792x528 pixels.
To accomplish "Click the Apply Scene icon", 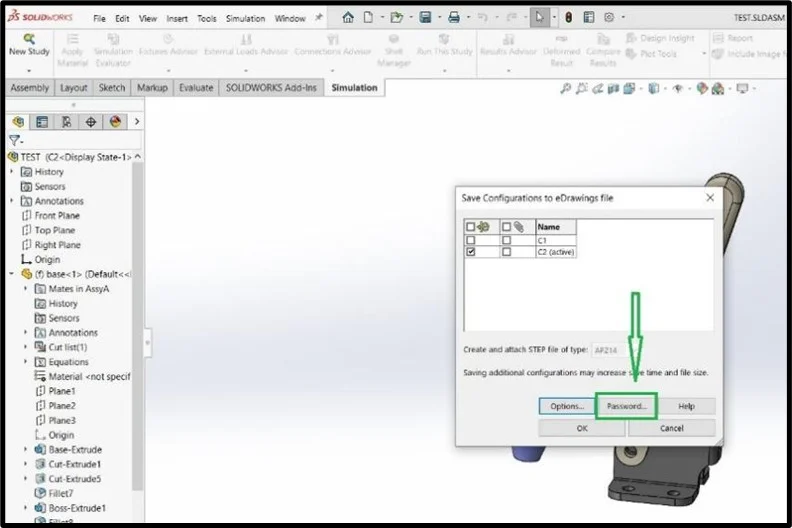I will [x=718, y=89].
